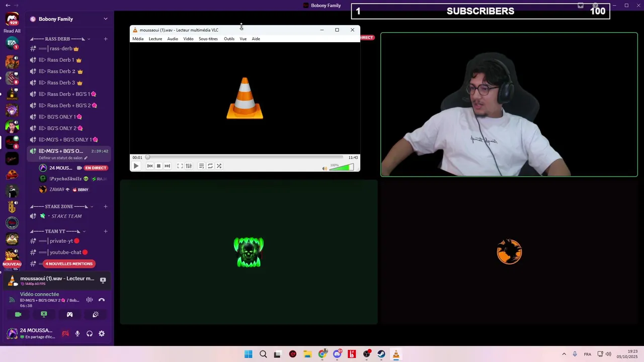Viewport: 644px width, 362px height.
Task: Start playback with the VLC play button
Action: click(136, 166)
